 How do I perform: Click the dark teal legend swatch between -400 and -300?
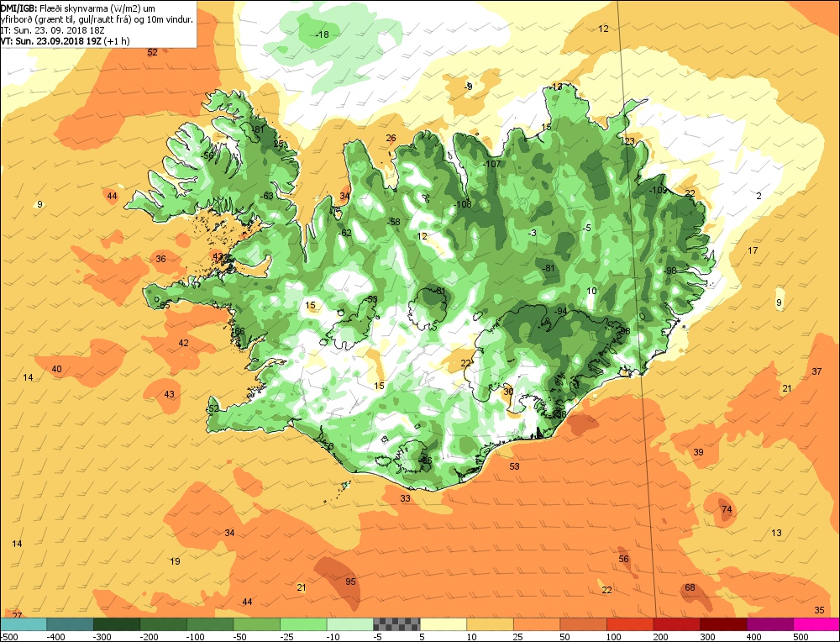pos(71,624)
